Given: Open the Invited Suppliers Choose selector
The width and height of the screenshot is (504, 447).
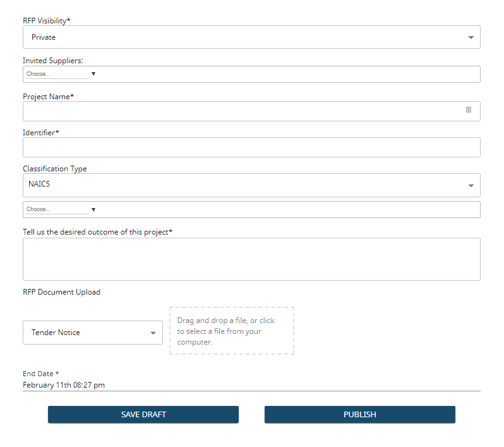Looking at the screenshot, I should coord(57,74).
